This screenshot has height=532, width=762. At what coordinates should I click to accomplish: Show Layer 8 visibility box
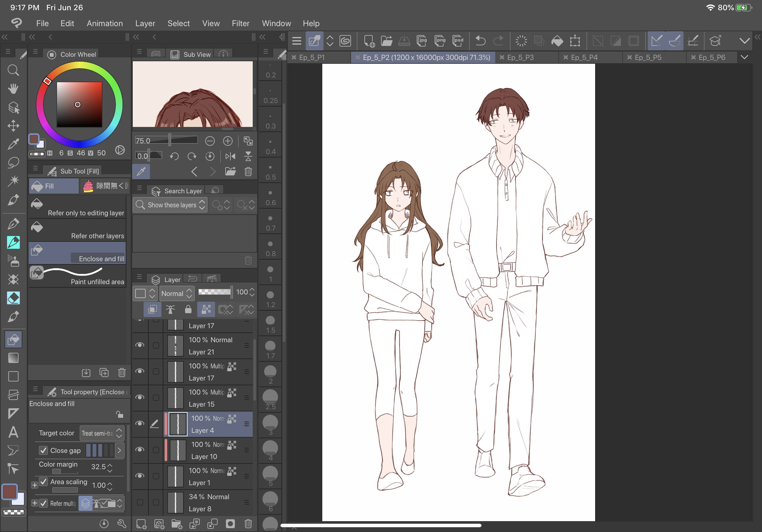click(x=140, y=502)
